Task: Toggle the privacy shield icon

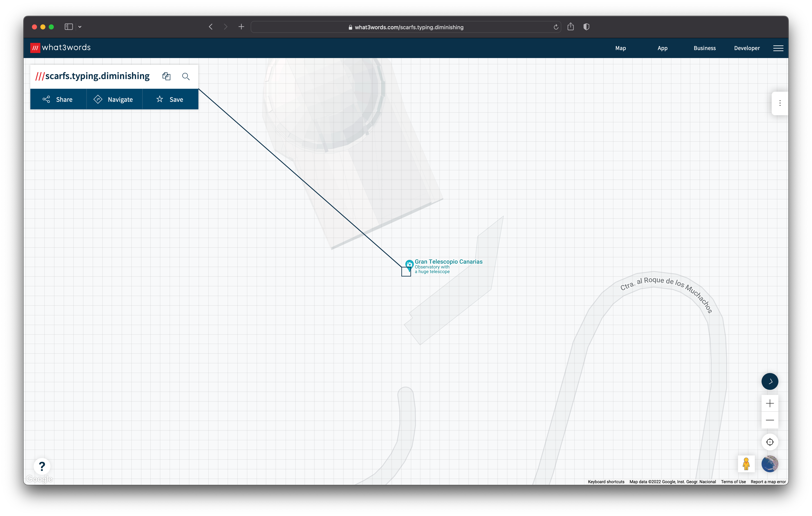Action: coord(586,27)
